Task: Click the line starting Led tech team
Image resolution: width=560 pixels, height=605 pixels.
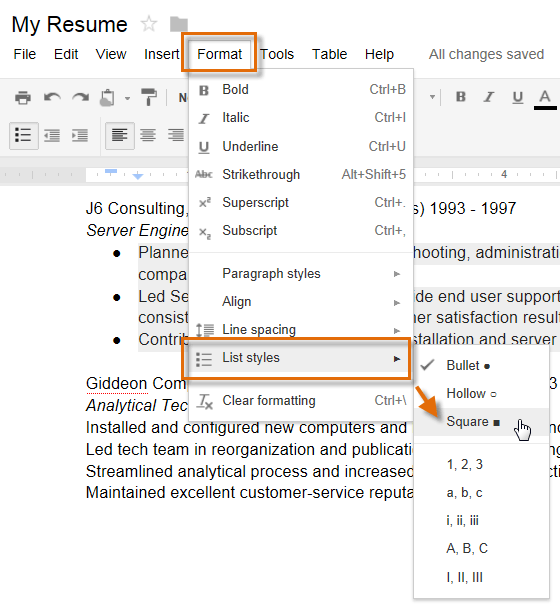Action: [x=249, y=450]
